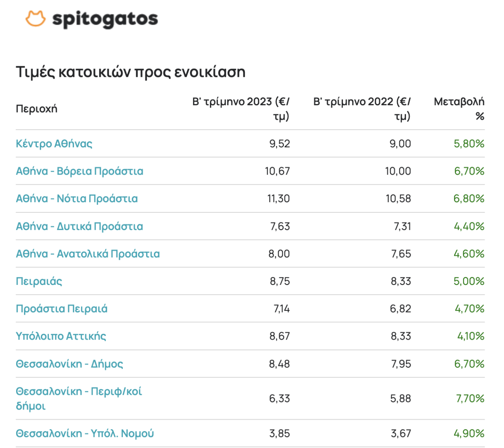
Task: Click the Spitogatos cat logo icon
Action: [35, 19]
